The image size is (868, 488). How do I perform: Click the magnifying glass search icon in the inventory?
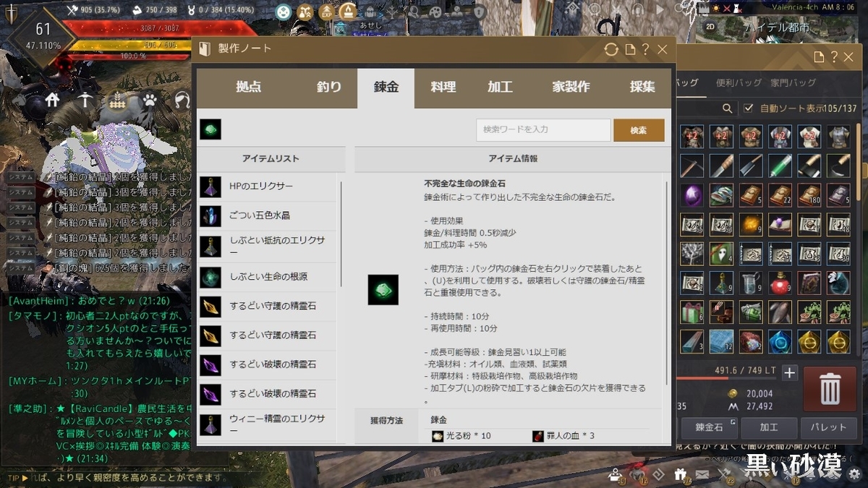(728, 107)
